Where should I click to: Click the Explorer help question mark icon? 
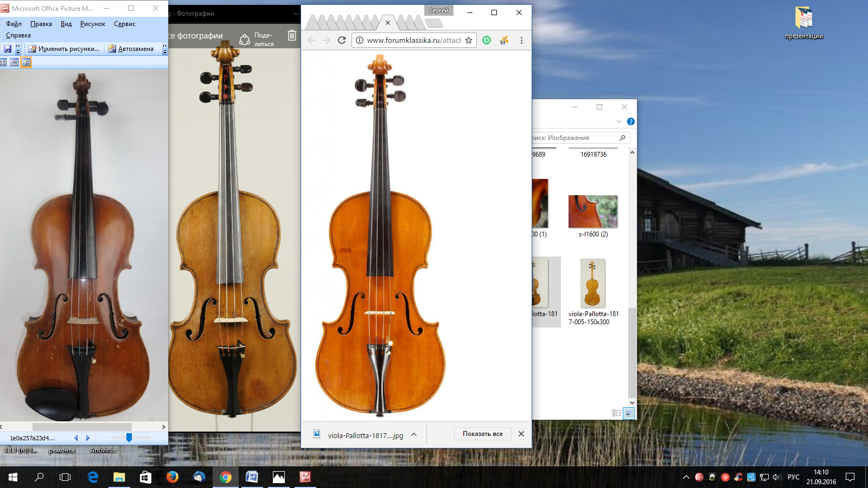[x=630, y=121]
